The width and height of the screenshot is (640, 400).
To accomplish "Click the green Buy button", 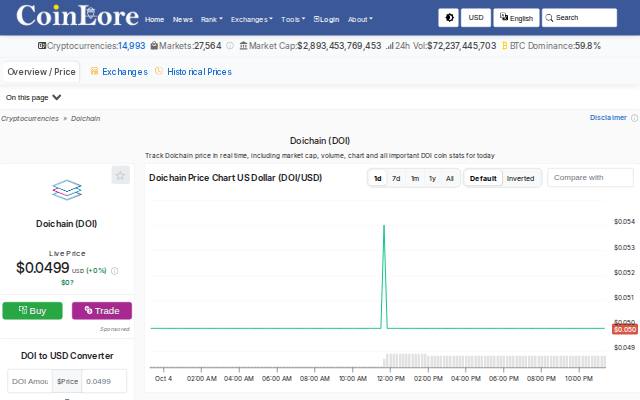I will click(33, 311).
